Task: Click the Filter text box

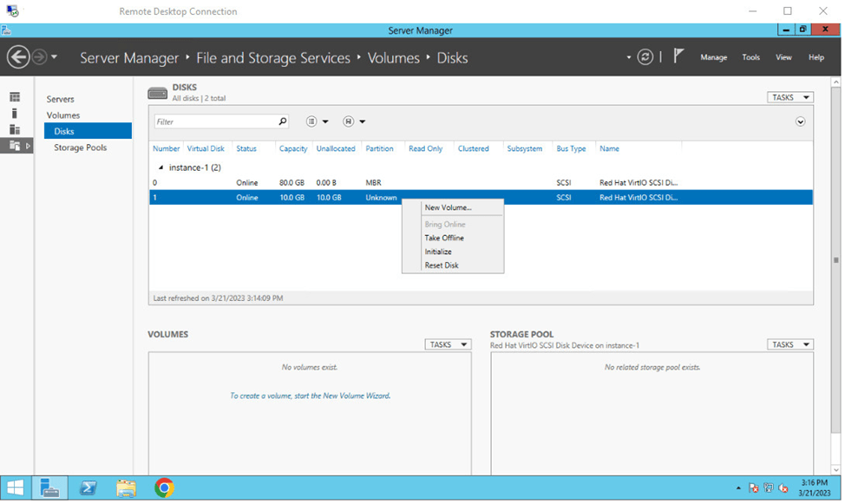Action: pyautogui.click(x=215, y=121)
